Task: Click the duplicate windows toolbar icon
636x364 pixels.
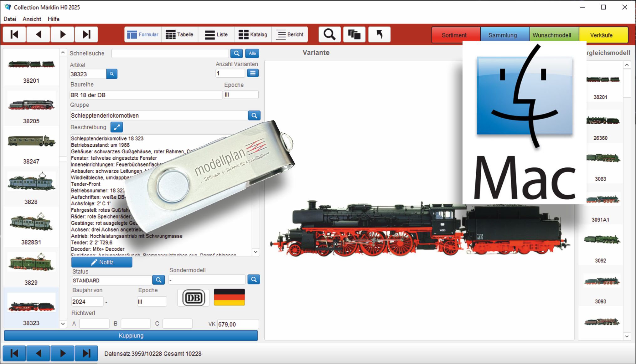Action: point(354,34)
